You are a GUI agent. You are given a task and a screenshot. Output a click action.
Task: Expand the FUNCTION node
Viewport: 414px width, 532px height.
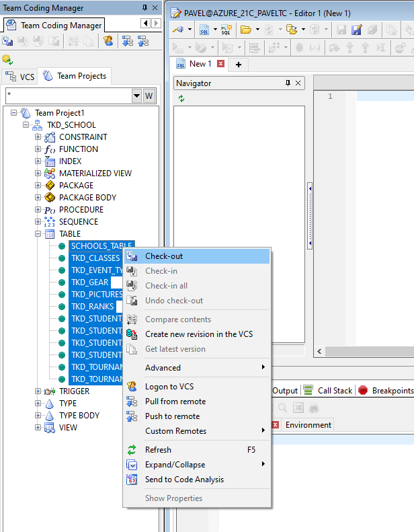pos(38,149)
